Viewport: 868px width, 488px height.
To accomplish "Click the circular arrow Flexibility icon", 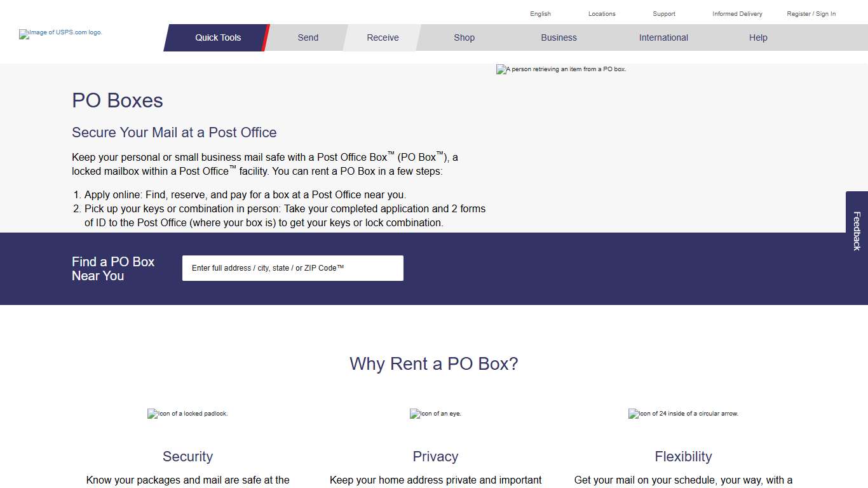I will pyautogui.click(x=683, y=414).
